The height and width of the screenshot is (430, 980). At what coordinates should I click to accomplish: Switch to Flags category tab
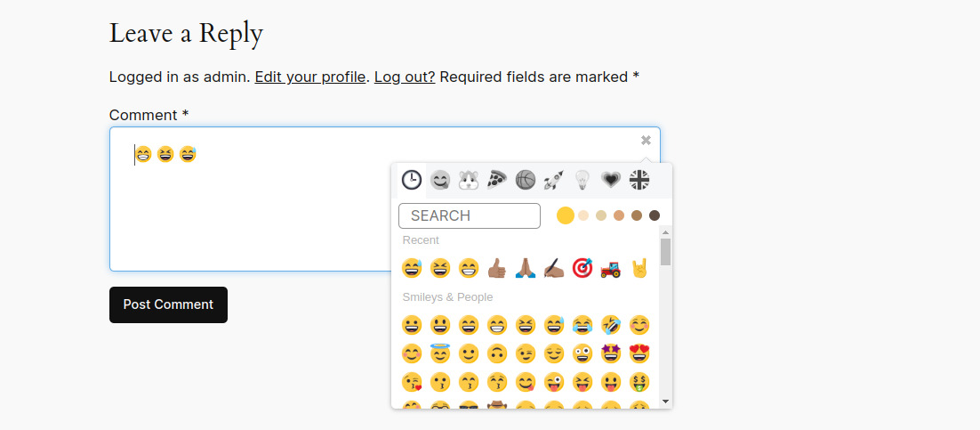639,180
